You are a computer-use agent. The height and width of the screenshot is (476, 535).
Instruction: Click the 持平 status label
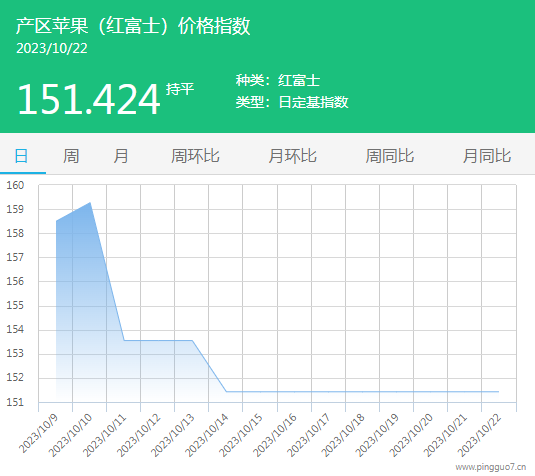point(180,89)
